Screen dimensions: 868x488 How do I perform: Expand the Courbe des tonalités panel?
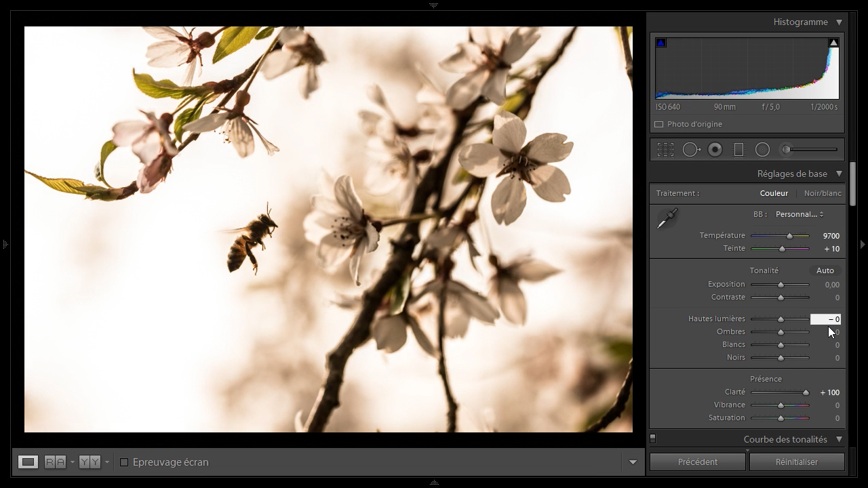pos(839,439)
